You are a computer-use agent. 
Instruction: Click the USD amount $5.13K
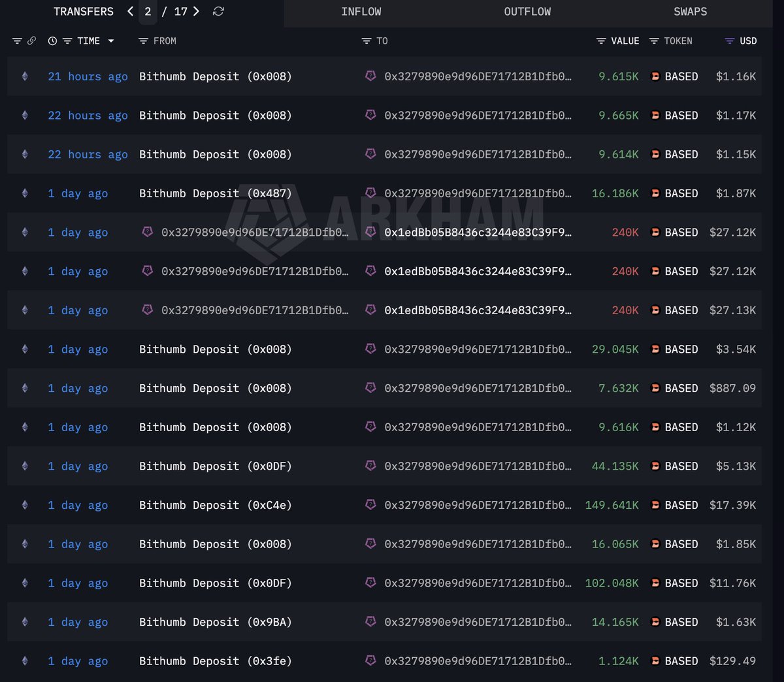click(736, 466)
